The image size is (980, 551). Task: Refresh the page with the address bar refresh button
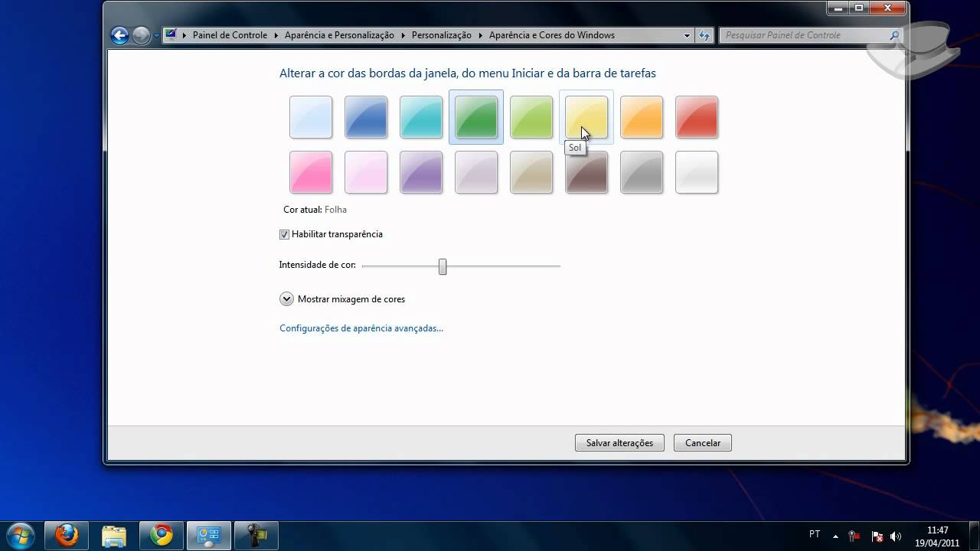[704, 35]
